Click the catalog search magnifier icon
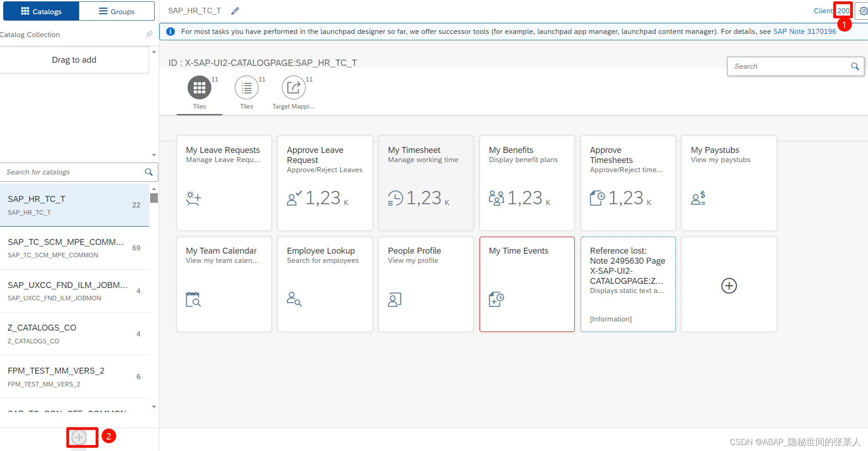The image size is (868, 451). [149, 172]
